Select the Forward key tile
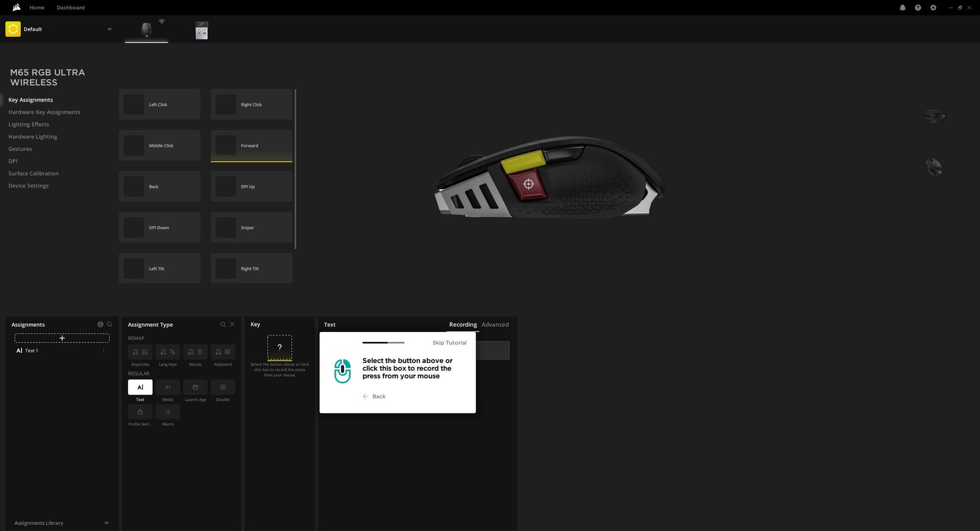The height and width of the screenshot is (531, 980). tap(251, 146)
